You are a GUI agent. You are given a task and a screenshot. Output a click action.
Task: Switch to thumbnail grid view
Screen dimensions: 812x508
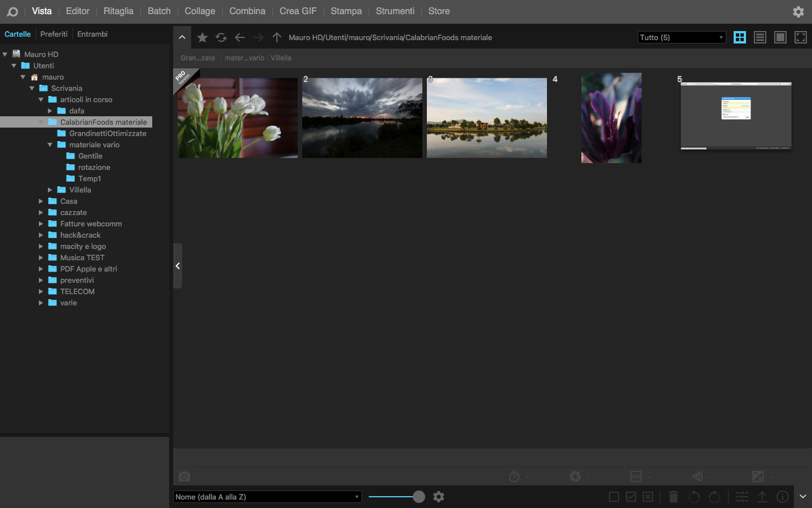pos(739,38)
